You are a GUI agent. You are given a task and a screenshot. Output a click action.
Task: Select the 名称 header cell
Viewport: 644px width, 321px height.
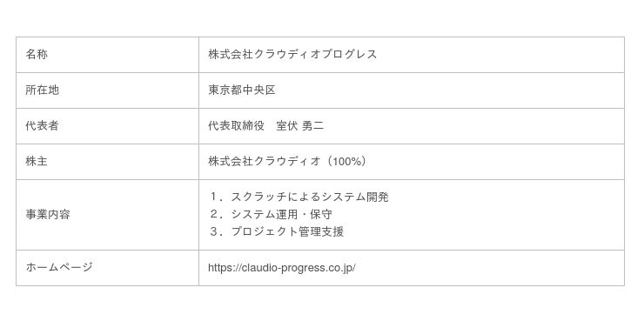pos(107,55)
